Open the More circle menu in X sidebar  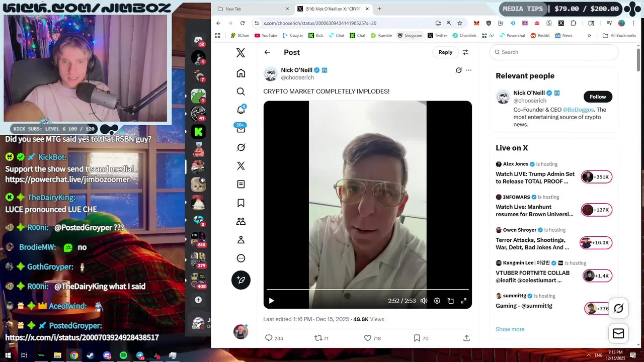click(241, 258)
